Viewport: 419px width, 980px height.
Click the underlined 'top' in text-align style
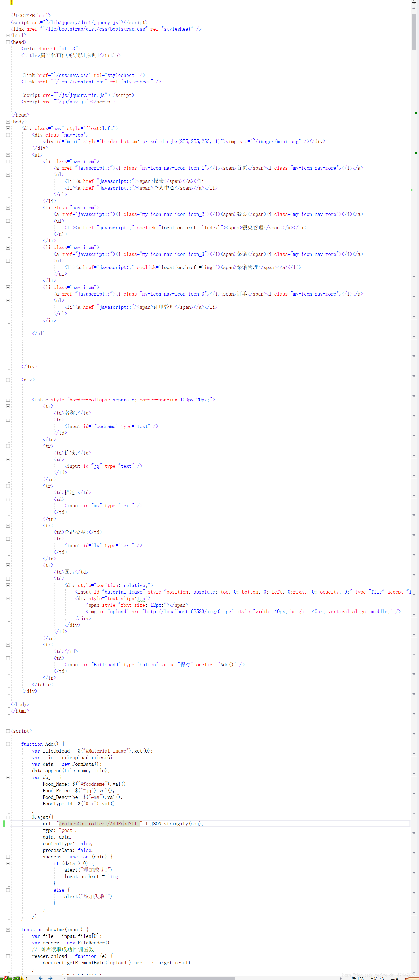click(141, 599)
